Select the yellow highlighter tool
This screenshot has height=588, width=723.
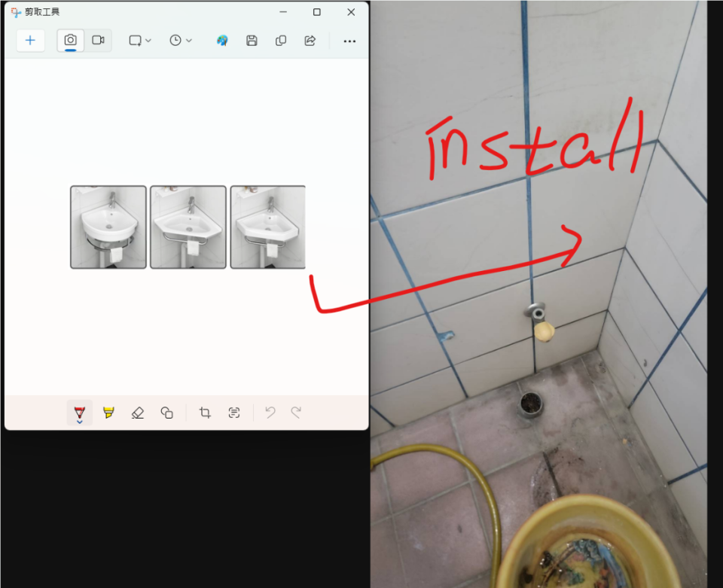[108, 413]
